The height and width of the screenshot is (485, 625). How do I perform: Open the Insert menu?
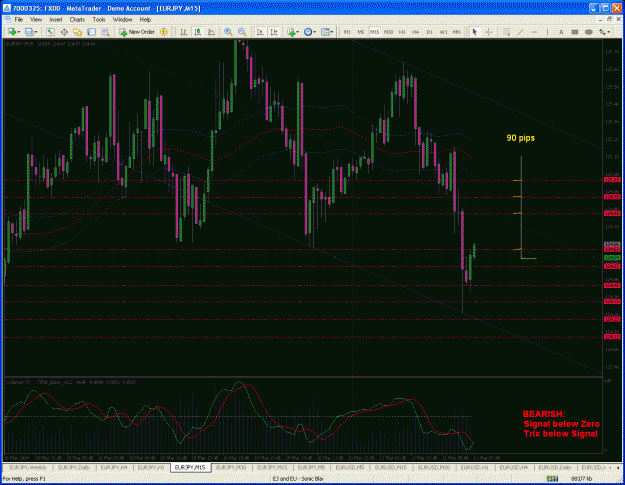point(56,19)
